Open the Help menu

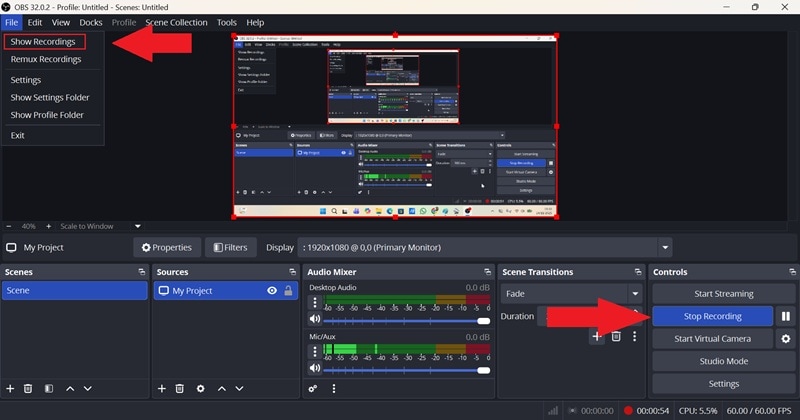pyautogui.click(x=255, y=22)
